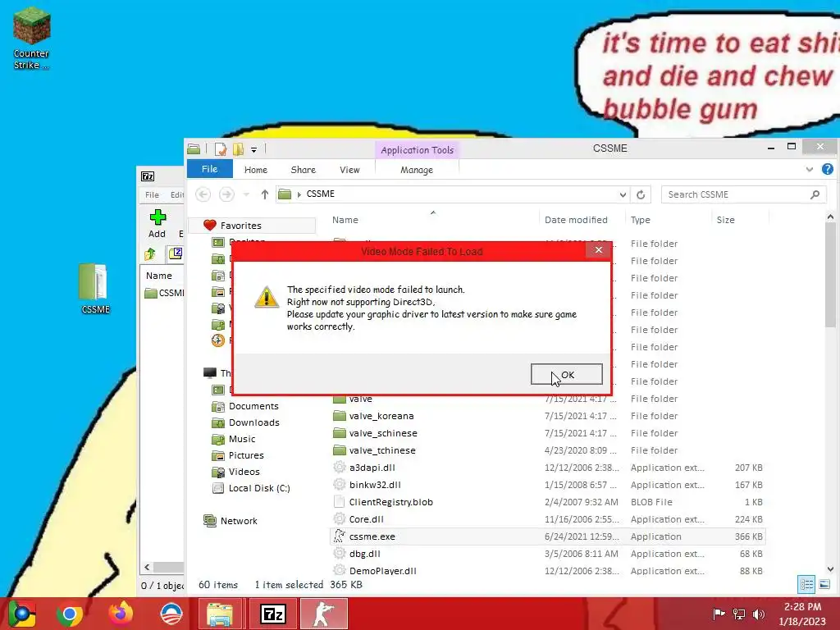840x630 pixels.
Task: Open Videos in the navigation pane
Action: pos(244,472)
